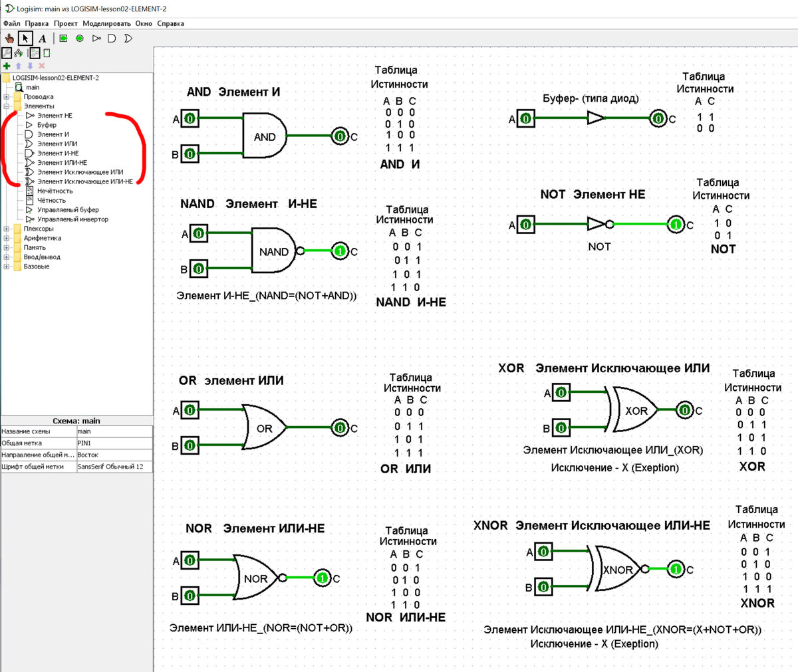This screenshot has height=672, width=798.
Task: Toggle input pin A of the buffer
Action: [525, 119]
